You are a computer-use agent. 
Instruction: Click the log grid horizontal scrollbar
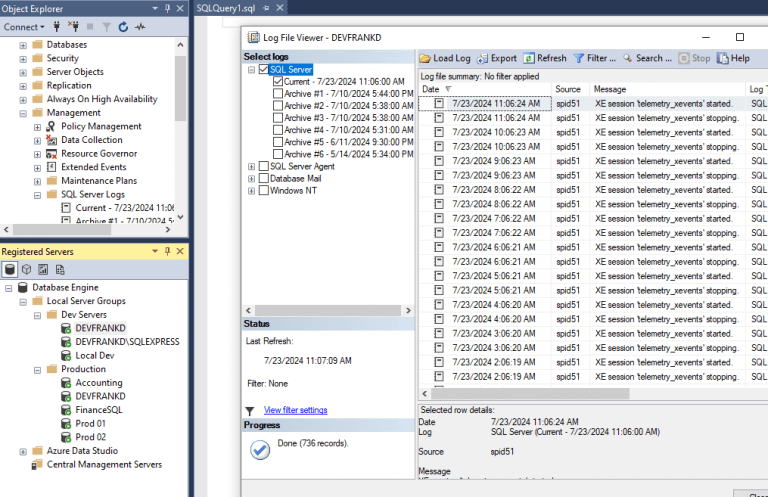[530, 394]
